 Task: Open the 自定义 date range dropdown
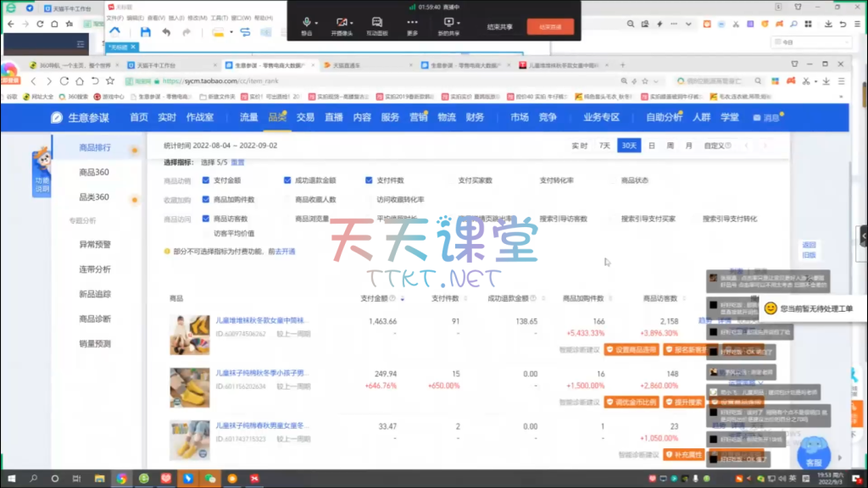[x=716, y=146]
